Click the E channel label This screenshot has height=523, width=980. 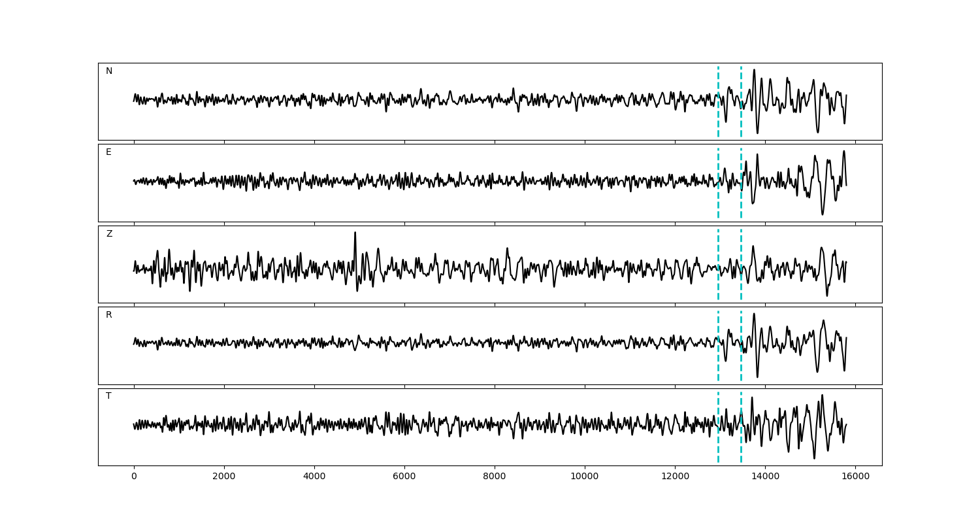(x=108, y=152)
